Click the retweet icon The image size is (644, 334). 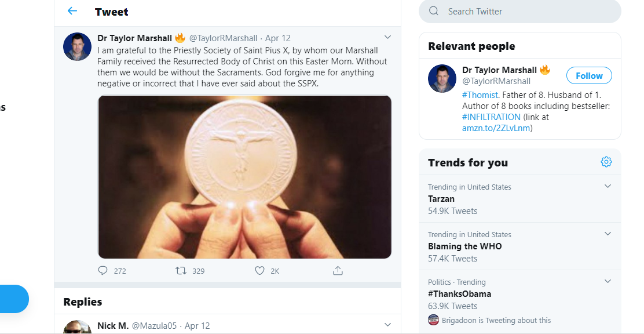click(181, 270)
